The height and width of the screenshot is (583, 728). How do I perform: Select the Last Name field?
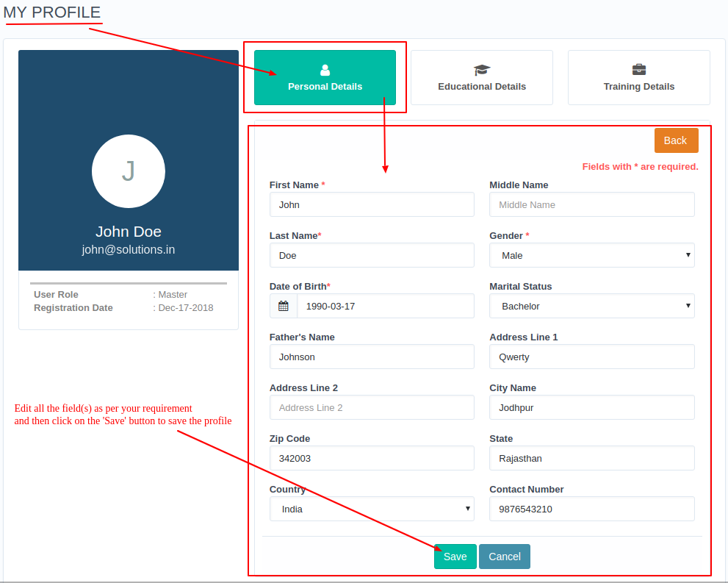click(372, 255)
